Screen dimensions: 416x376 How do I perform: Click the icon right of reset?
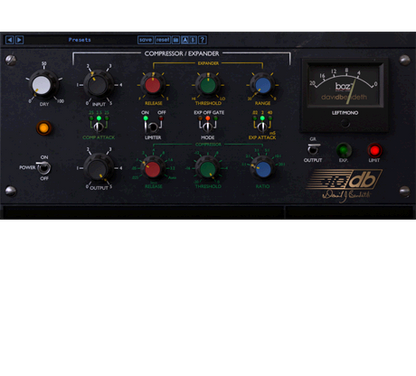176,40
